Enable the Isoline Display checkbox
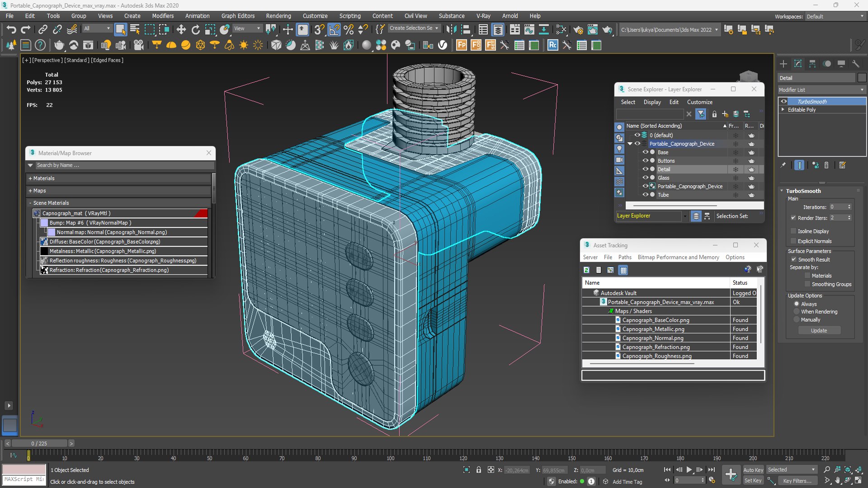 [x=793, y=231]
